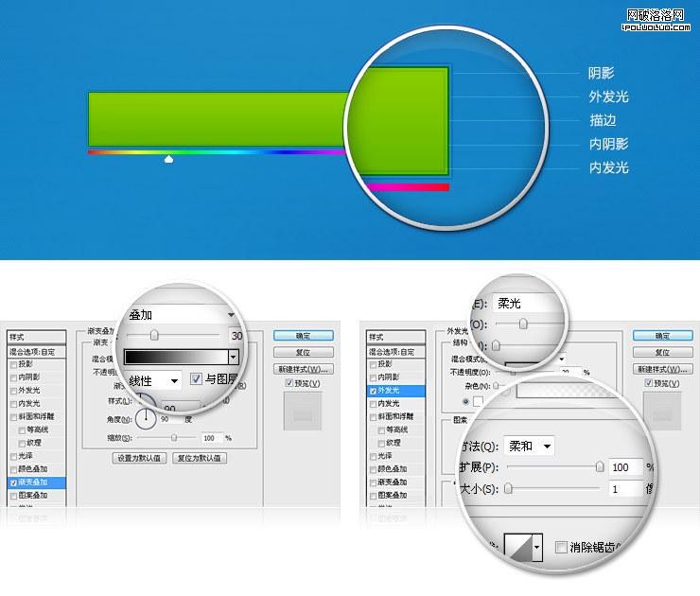Select 混合选项:自定 in the right dialog
The height and width of the screenshot is (596, 700).
pos(396,352)
